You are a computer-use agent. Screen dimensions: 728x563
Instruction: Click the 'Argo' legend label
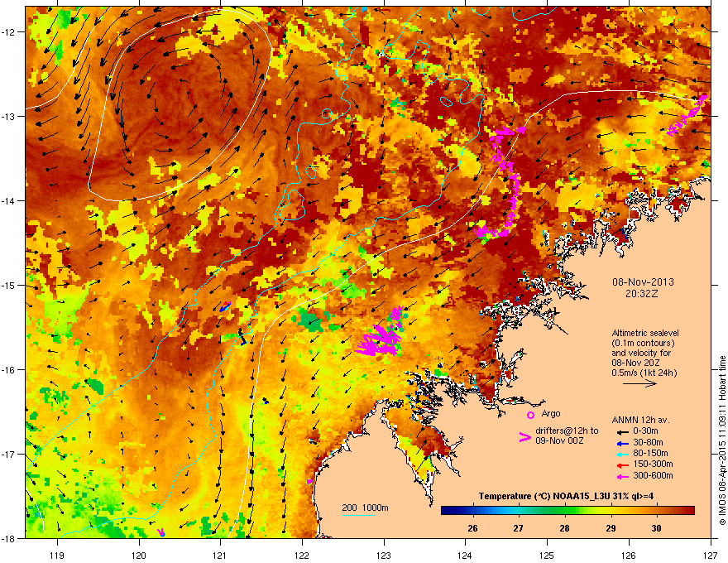tap(551, 413)
